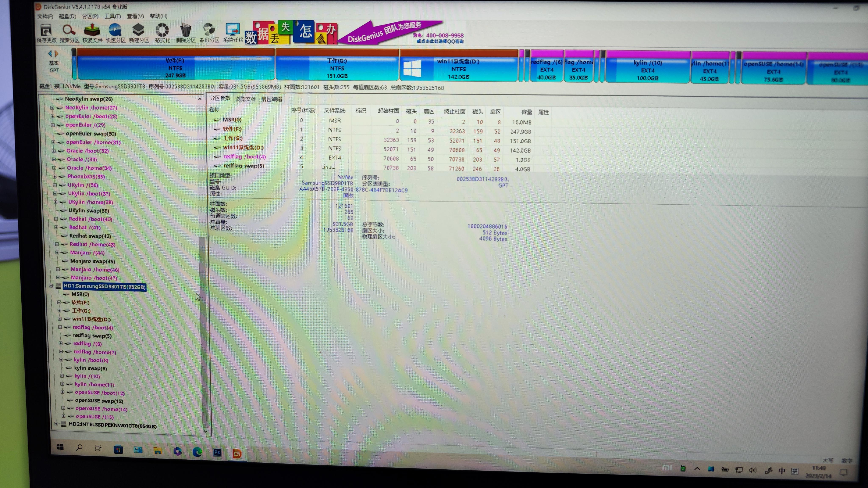868x488 pixels.
Task: Show hidden tray icons chevron
Action: point(697,469)
